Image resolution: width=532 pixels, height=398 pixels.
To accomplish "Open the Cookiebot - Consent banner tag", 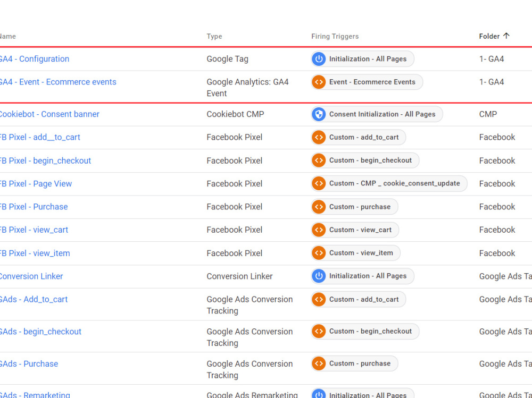I will tap(49, 114).
